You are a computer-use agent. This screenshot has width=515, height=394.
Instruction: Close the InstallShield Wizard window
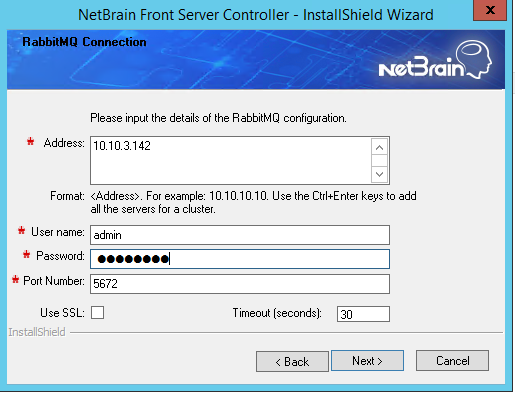(490, 10)
